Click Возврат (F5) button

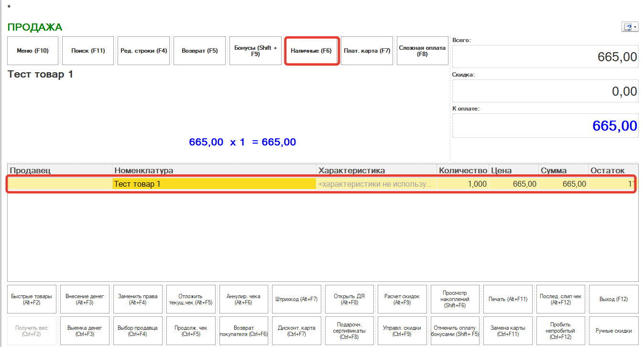click(199, 51)
